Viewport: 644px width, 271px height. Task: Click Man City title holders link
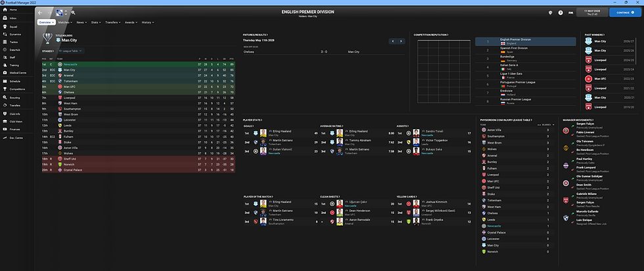[69, 40]
